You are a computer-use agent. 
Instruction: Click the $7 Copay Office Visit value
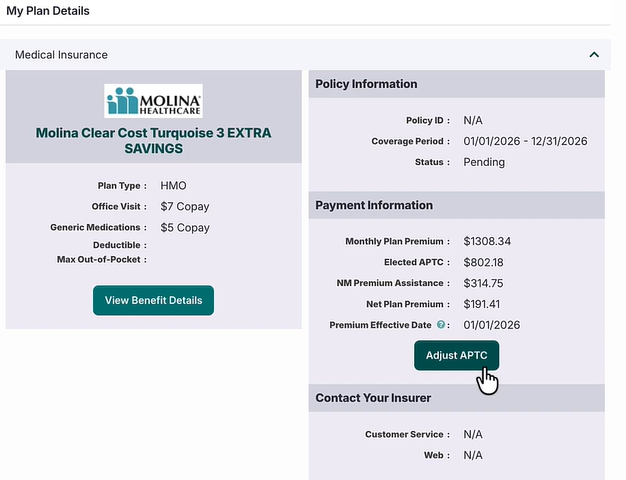(x=184, y=207)
